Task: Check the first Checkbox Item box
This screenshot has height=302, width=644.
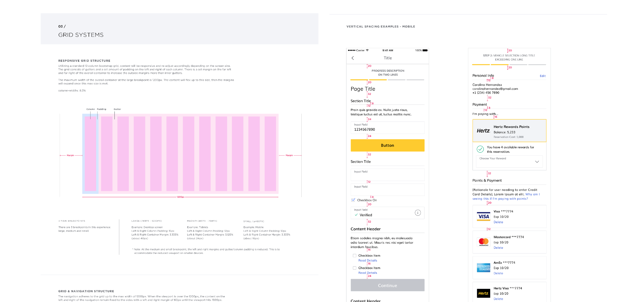Action: [354, 256]
